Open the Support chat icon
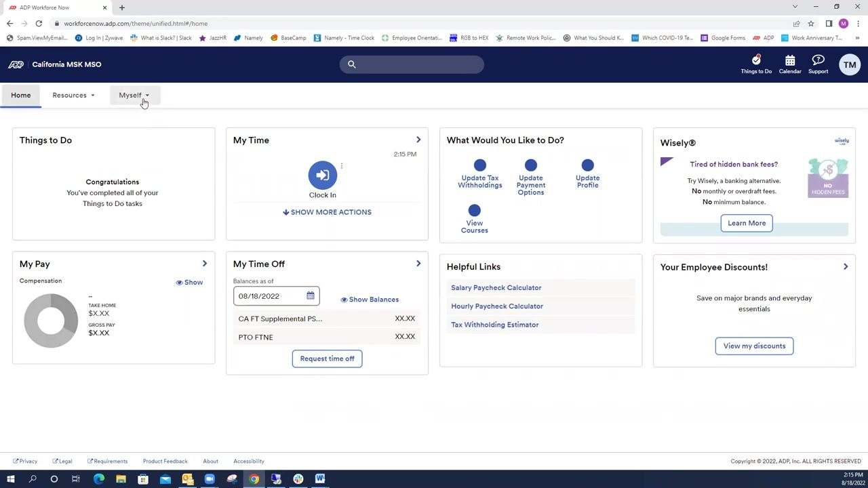The height and width of the screenshot is (488, 868). click(x=818, y=60)
